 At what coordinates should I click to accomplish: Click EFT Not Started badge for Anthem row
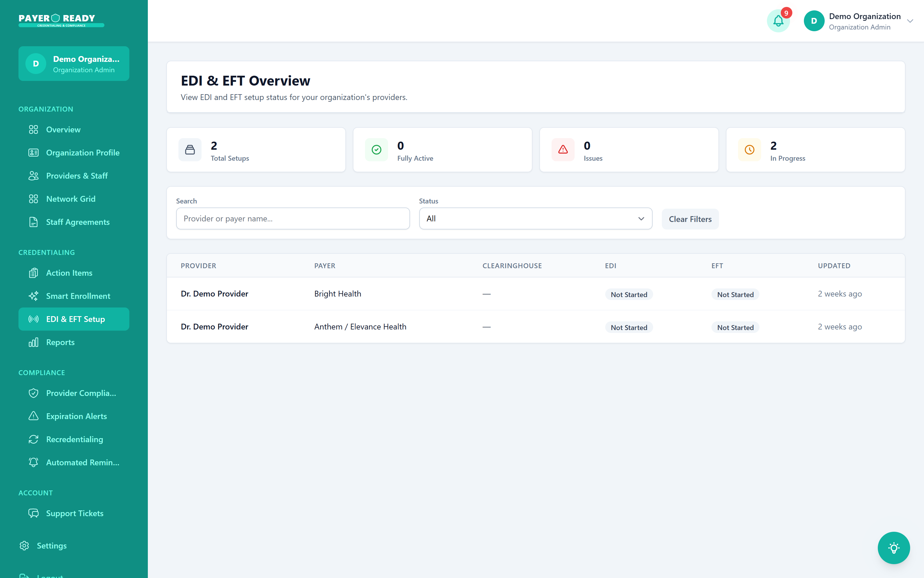735,327
